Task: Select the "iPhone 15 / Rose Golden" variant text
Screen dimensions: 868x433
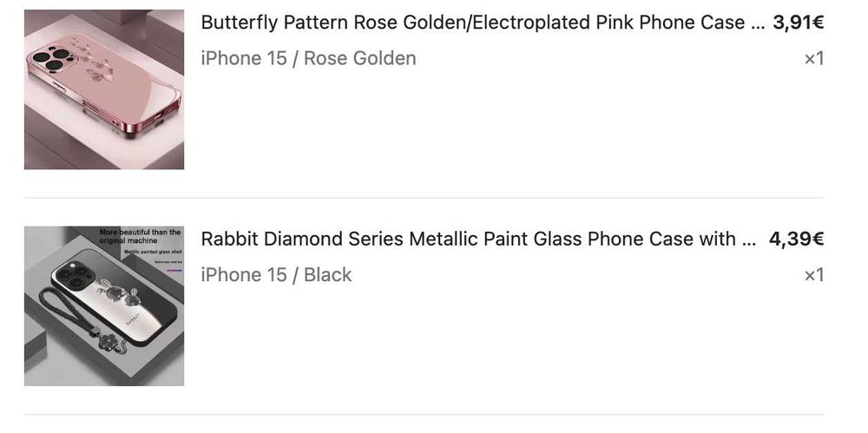Action: [308, 58]
